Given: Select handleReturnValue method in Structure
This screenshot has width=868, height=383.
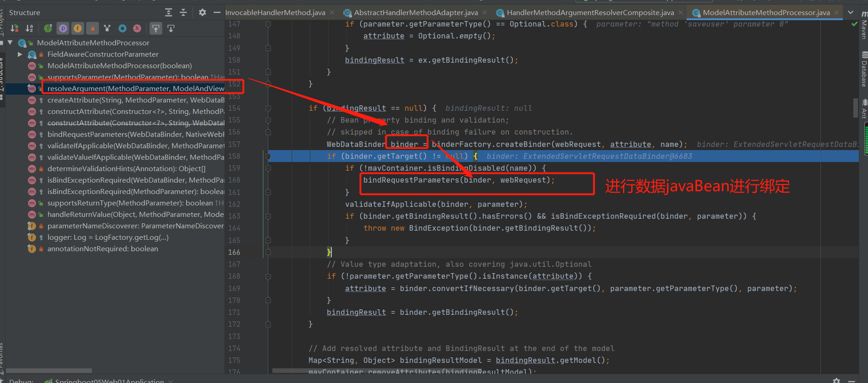Looking at the screenshot, I should pos(136,214).
